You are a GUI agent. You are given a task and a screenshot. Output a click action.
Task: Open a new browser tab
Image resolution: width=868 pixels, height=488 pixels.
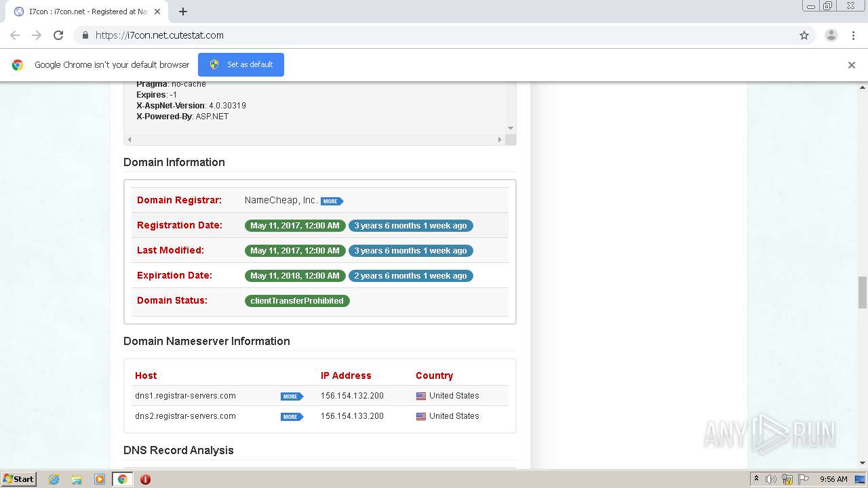point(183,12)
